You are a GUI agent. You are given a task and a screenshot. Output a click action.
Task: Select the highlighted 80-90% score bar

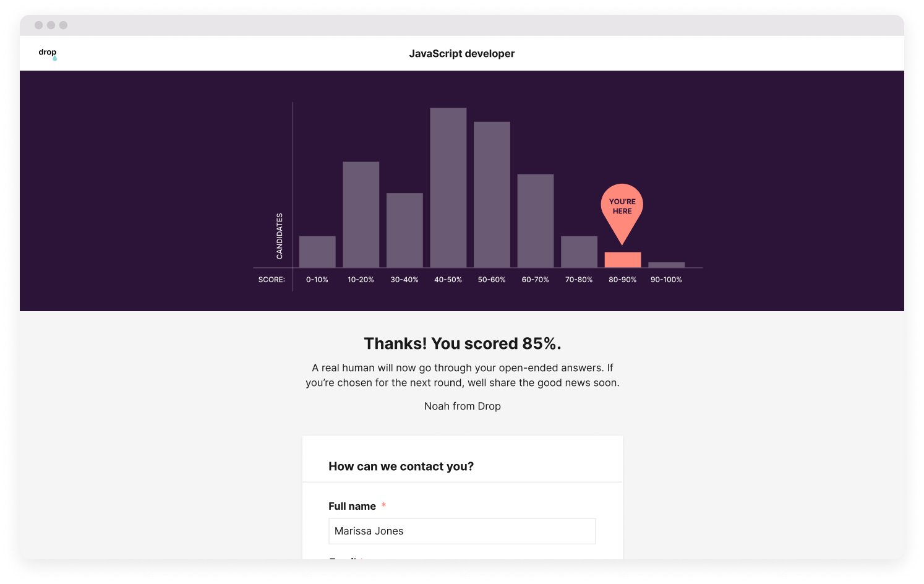pyautogui.click(x=623, y=260)
